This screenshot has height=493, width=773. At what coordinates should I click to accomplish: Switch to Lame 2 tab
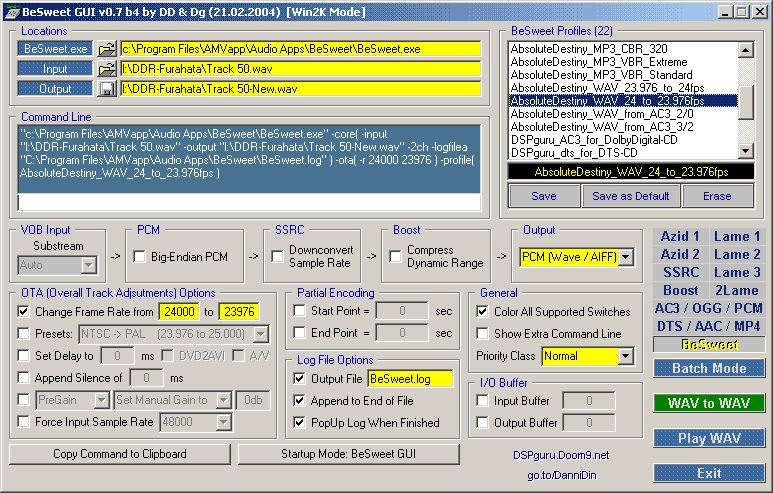(737, 254)
